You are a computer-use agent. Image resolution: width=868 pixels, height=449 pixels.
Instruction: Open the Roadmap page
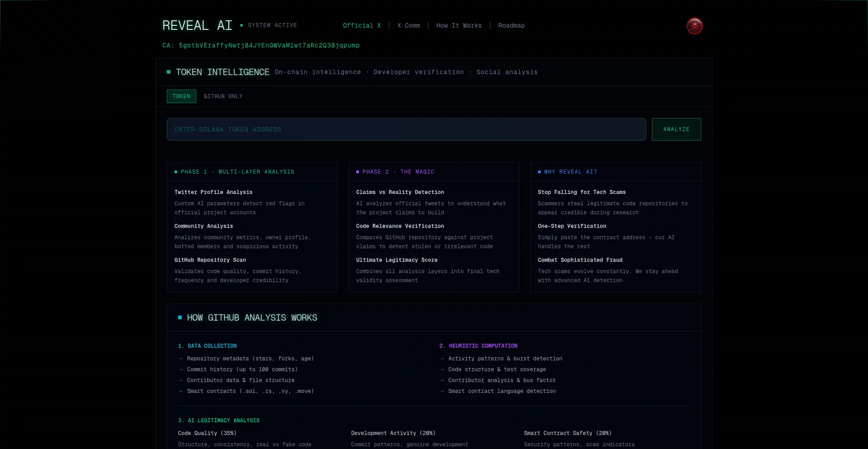tap(511, 26)
